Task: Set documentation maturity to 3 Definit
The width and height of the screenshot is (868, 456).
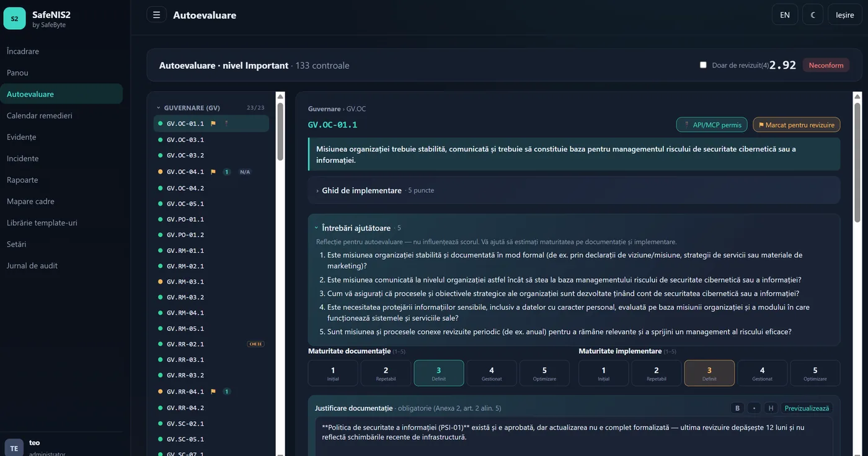Action: 439,373
